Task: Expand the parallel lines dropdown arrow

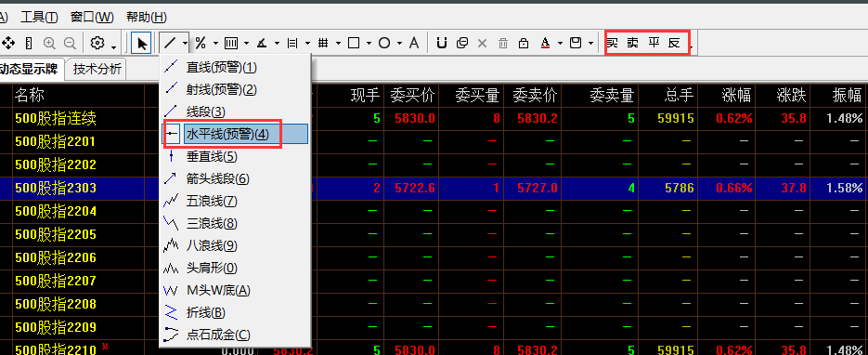Action: coord(308,43)
